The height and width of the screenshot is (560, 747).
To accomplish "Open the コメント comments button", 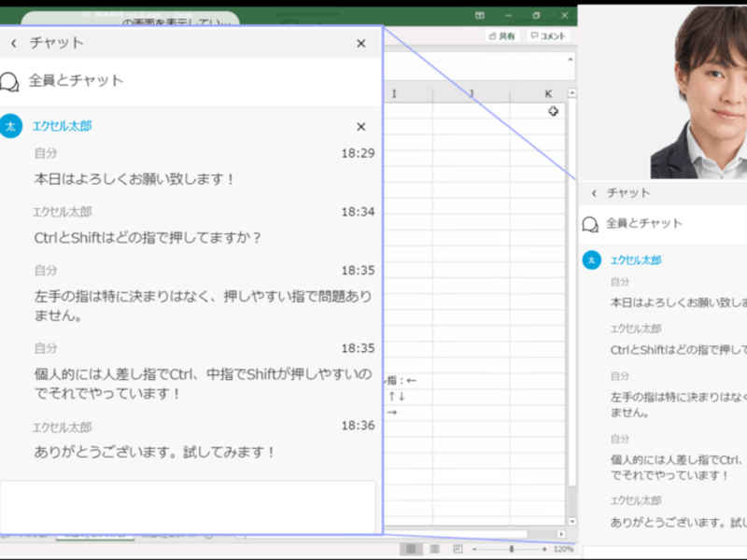I will click(x=548, y=36).
